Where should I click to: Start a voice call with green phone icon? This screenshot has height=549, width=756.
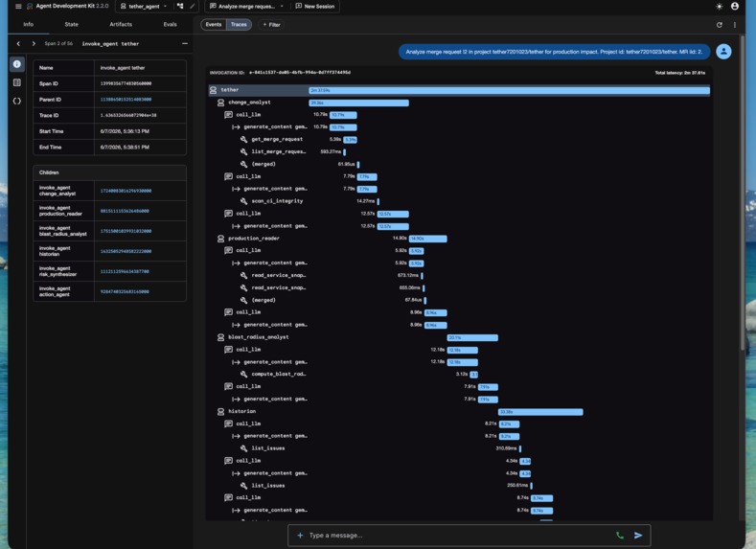pos(620,536)
